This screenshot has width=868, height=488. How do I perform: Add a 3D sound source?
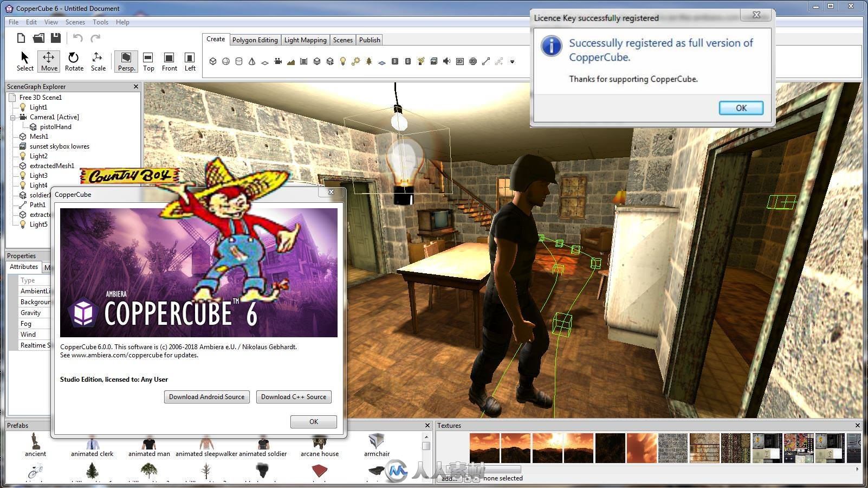[447, 61]
